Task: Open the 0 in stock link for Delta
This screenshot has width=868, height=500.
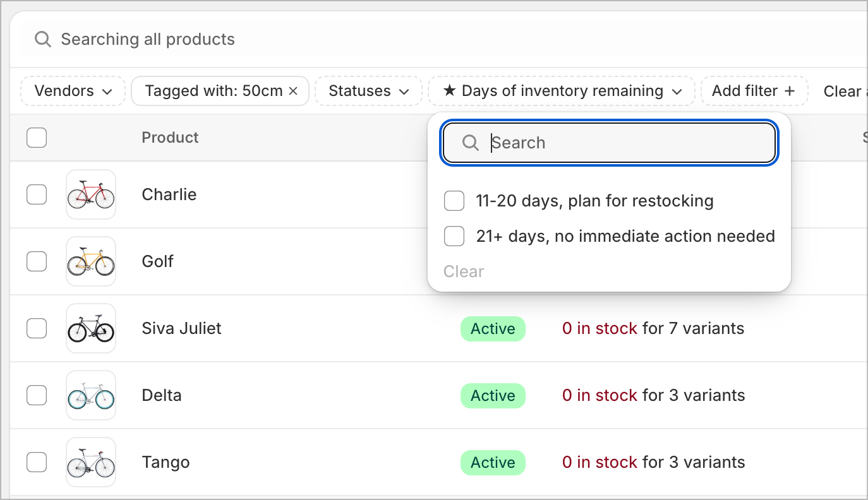Action: pos(599,395)
